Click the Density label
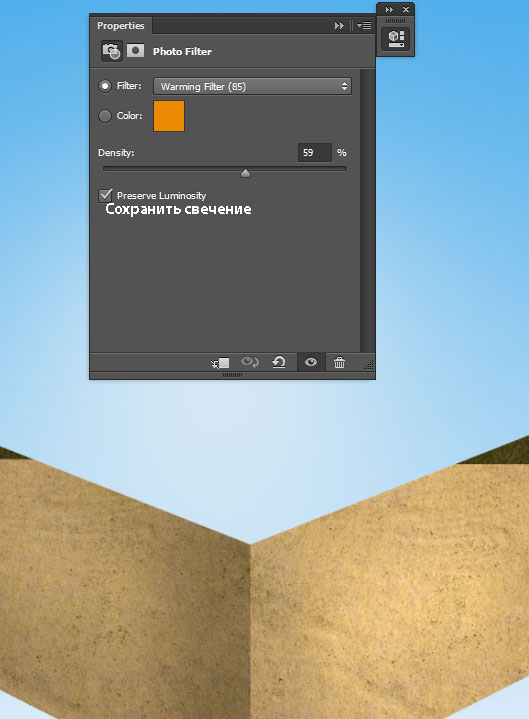This screenshot has height=719, width=529. pos(116,153)
